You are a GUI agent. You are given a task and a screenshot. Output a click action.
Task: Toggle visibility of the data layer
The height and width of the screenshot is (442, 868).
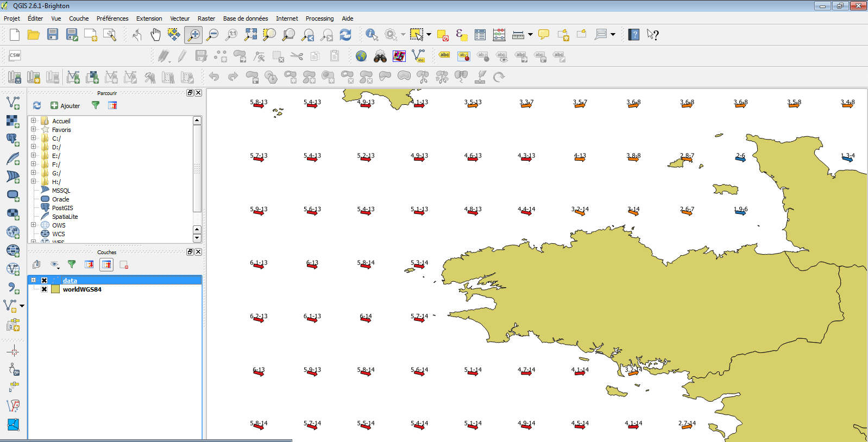45,281
